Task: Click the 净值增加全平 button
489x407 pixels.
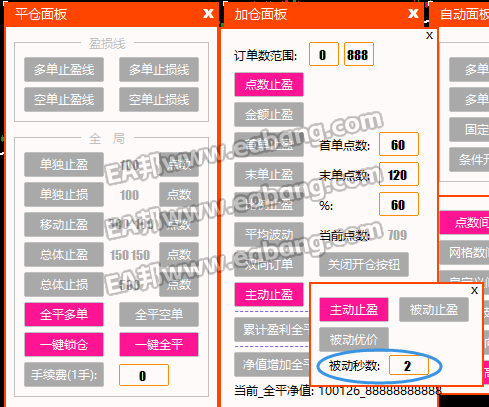Action: [x=272, y=364]
